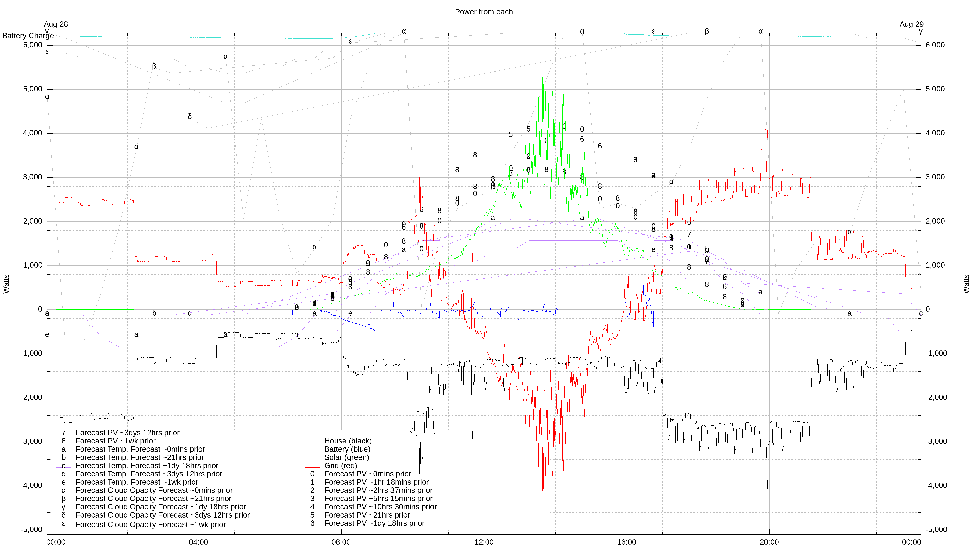Click the 'Aug 29' date label
The width and height of the screenshot is (980, 551).
coord(911,24)
